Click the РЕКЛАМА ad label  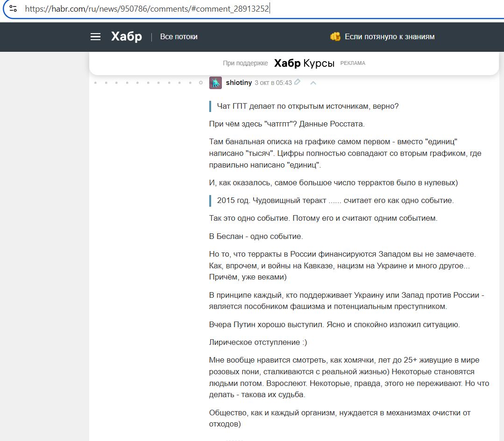click(353, 63)
